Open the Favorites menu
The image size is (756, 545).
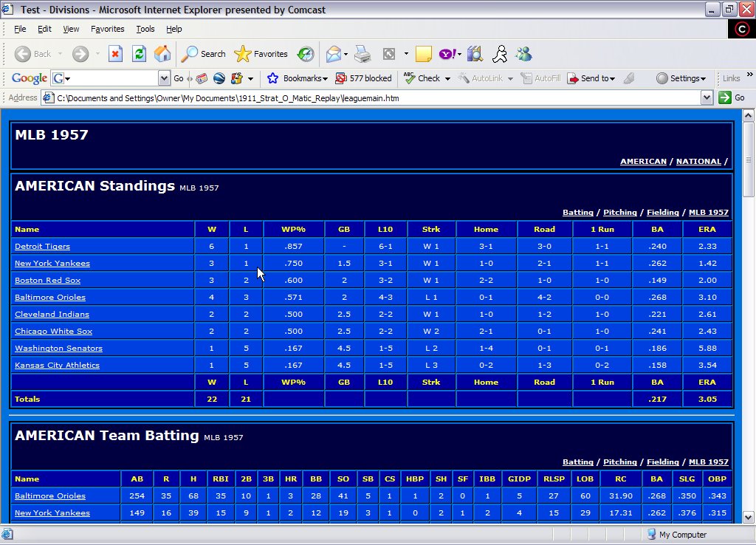[x=107, y=29]
